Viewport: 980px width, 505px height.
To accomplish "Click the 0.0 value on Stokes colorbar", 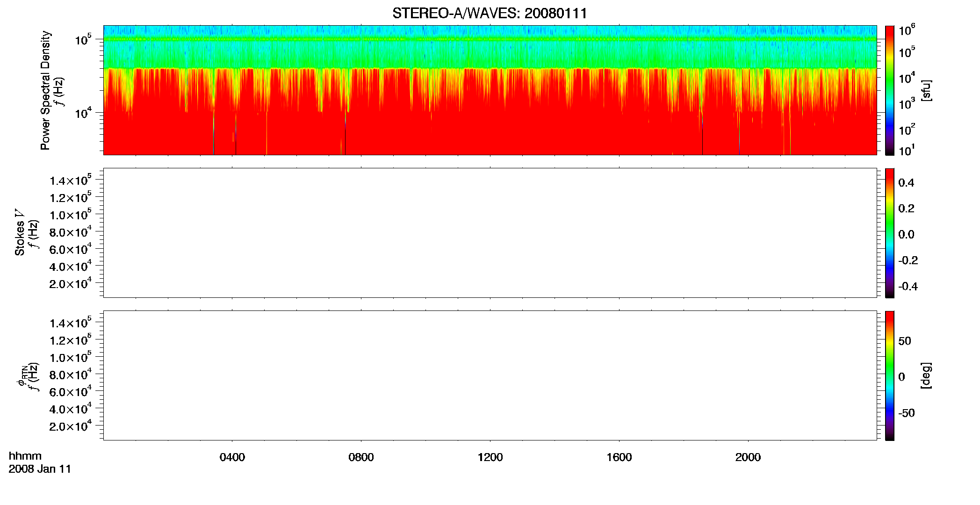I will (906, 235).
